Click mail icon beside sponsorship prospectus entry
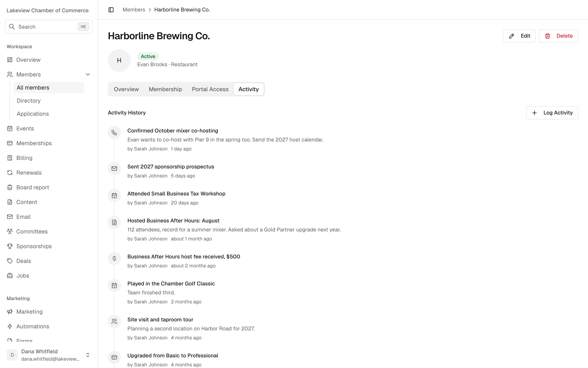Screen dimensions: 588x368 pos(114,168)
